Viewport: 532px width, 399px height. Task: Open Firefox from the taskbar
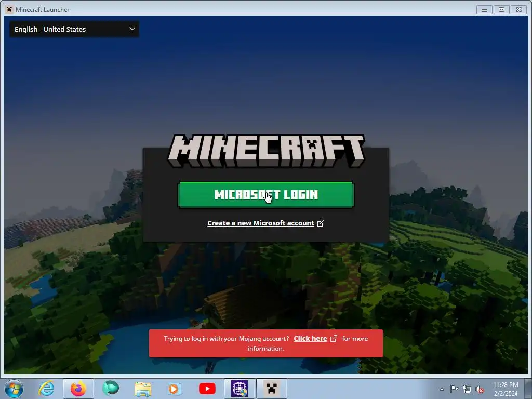tap(78, 389)
